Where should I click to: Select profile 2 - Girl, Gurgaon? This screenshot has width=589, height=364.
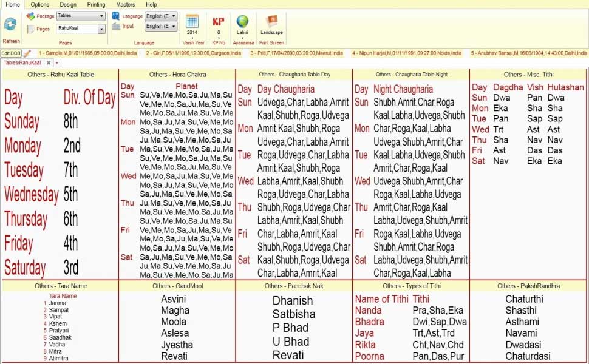(x=194, y=53)
